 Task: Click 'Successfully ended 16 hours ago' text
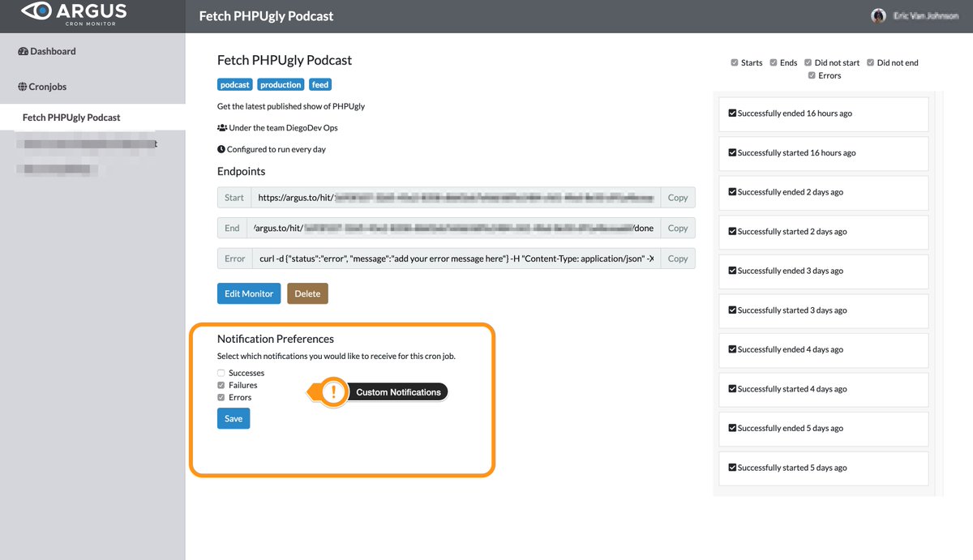795,113
